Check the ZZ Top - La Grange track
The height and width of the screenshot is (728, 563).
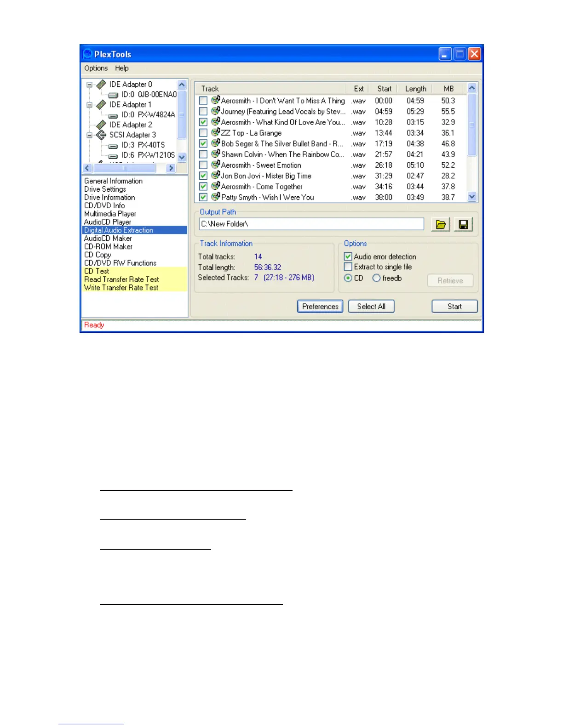[x=203, y=133]
